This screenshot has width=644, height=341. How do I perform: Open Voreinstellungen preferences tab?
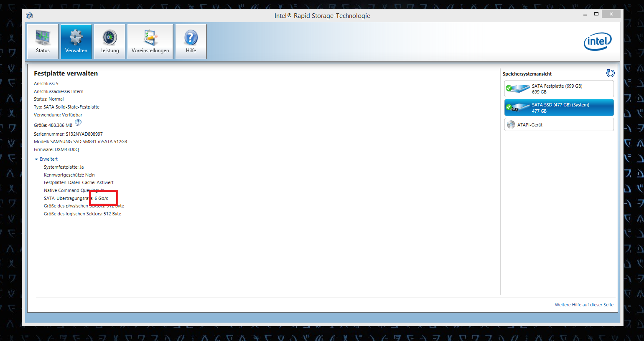pos(150,41)
